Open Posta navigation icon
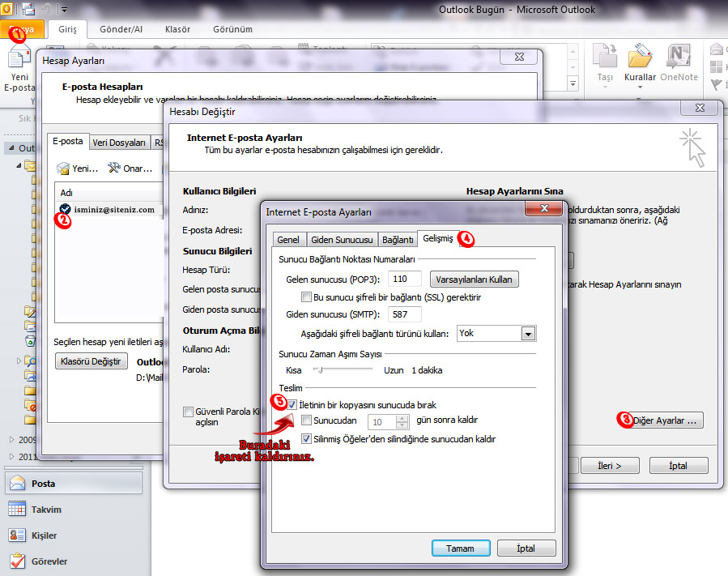This screenshot has width=728, height=576. tap(18, 483)
